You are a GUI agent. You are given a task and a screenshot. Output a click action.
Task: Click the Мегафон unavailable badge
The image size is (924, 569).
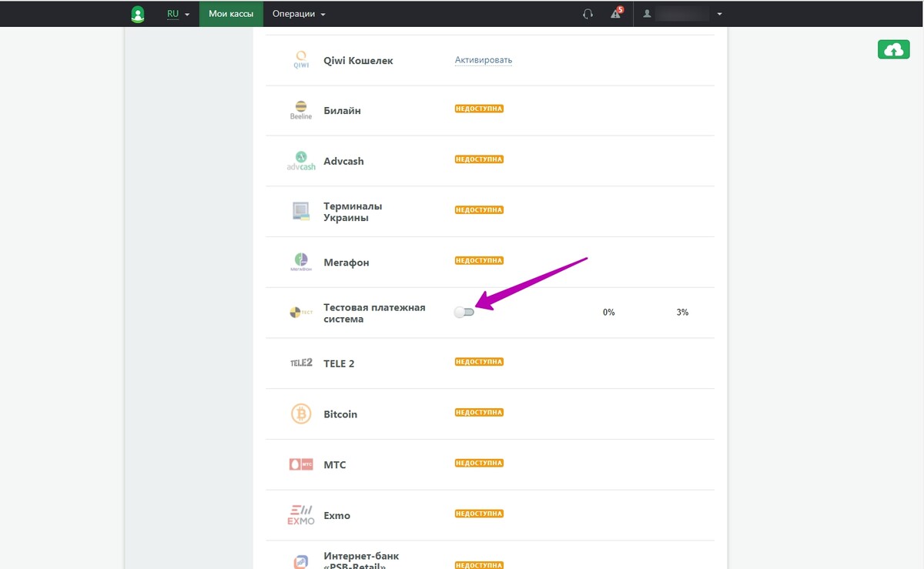tap(479, 260)
